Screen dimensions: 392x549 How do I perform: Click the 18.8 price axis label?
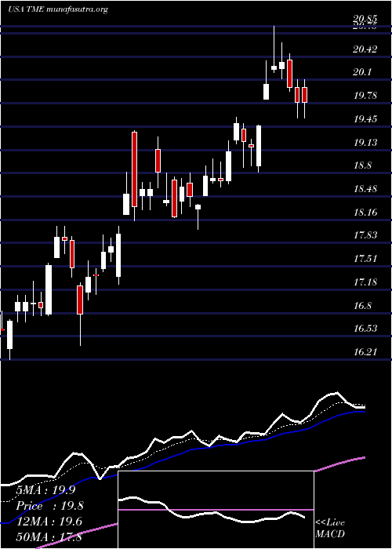(362, 165)
